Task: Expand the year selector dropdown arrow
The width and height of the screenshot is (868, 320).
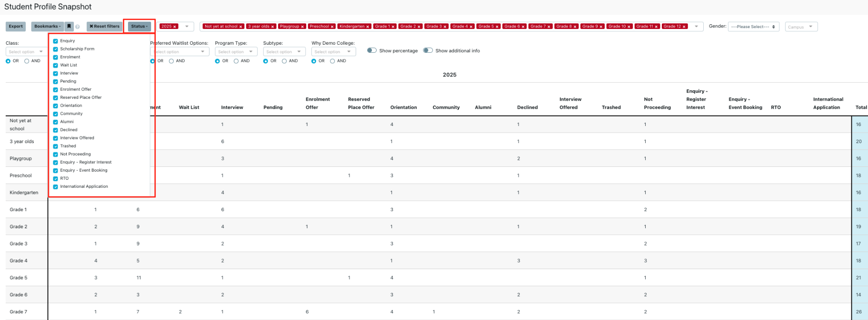Action: (187, 27)
